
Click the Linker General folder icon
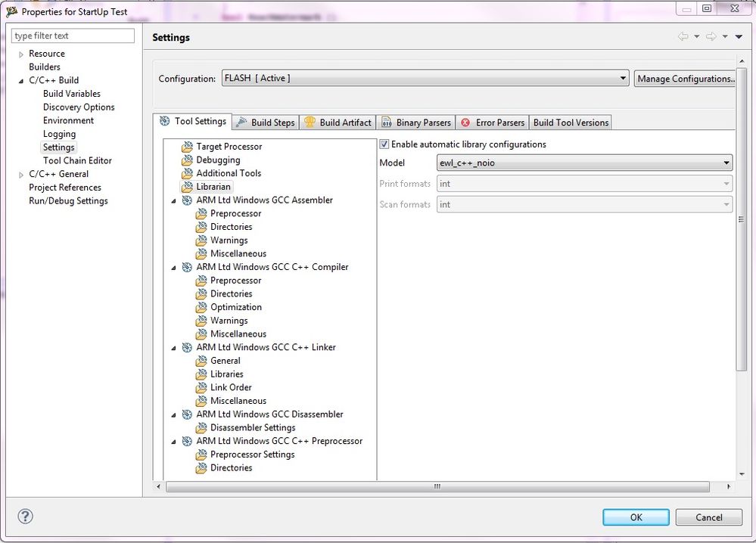pos(201,361)
